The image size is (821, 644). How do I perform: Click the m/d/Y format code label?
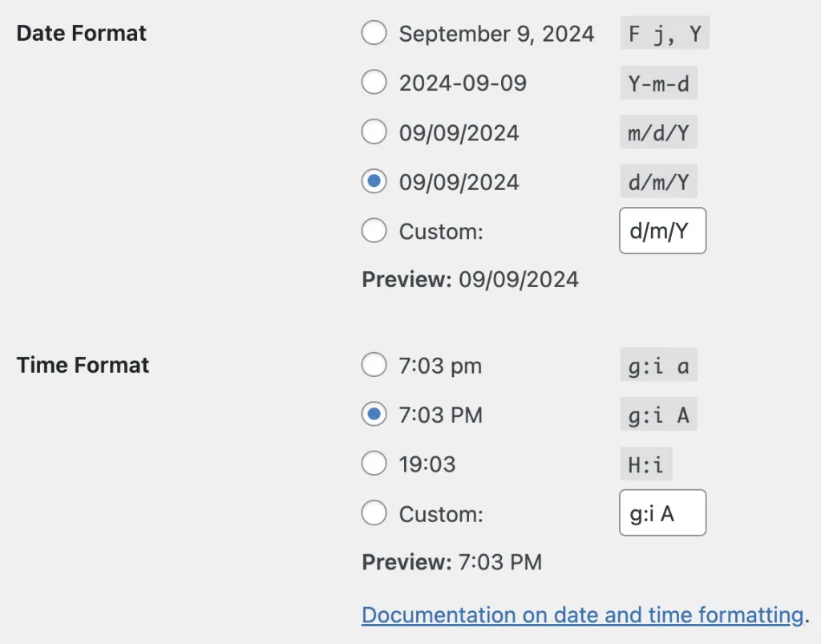(x=658, y=132)
